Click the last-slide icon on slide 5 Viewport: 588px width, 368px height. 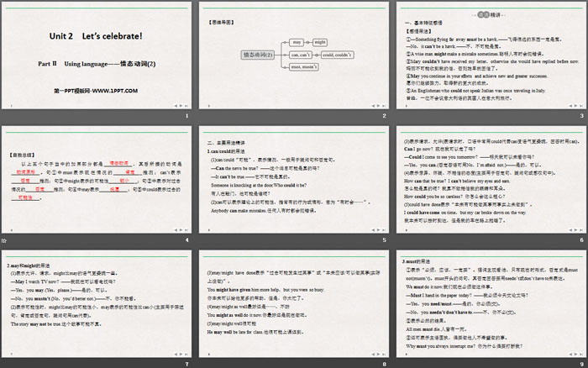click(383, 230)
